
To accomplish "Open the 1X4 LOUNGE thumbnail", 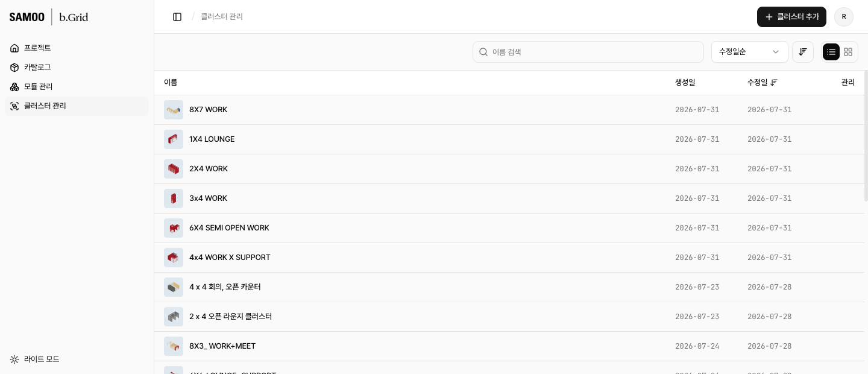I will pyautogui.click(x=174, y=139).
